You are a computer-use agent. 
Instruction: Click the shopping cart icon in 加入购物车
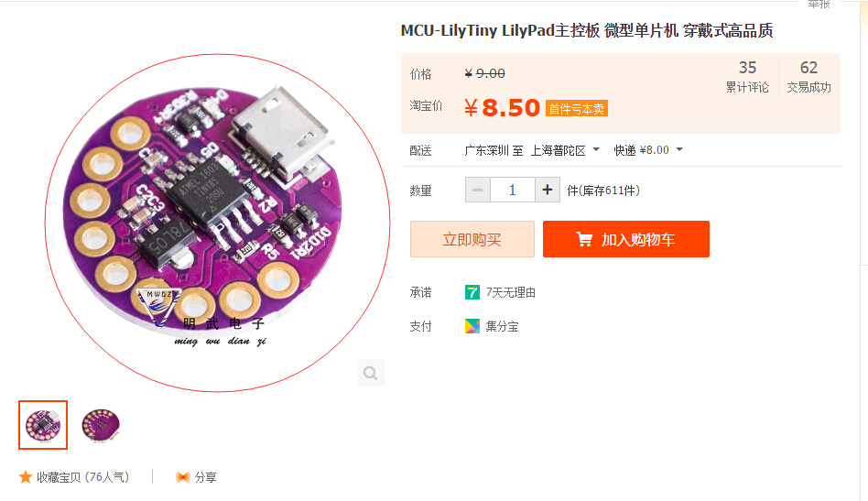tap(584, 239)
